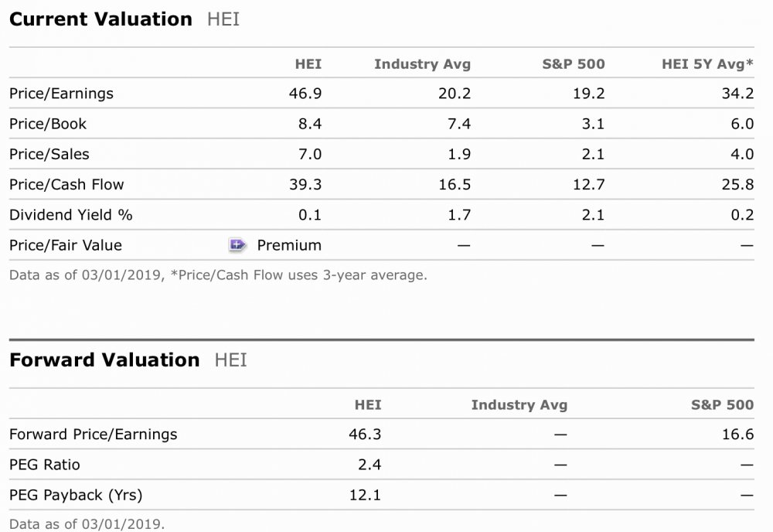This screenshot has width=773, height=532.
Task: Select the Forward Price/Earnings row label
Action: click(94, 435)
